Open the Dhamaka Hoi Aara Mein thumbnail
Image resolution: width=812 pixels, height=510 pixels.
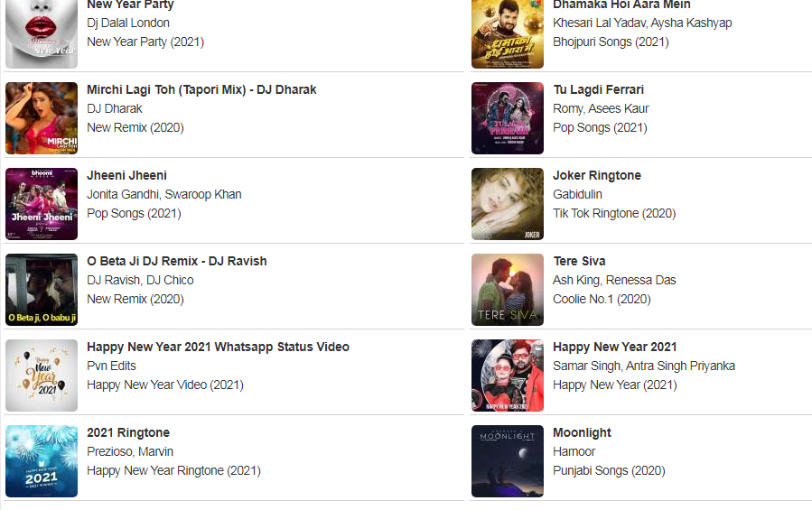tap(508, 34)
